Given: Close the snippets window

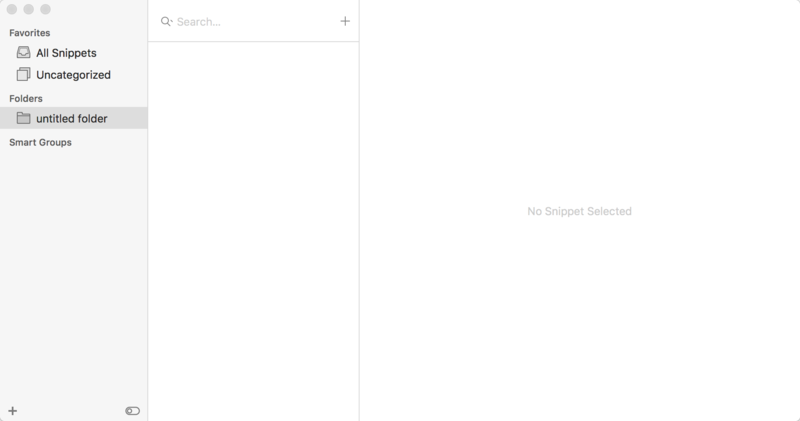Looking at the screenshot, I should (12, 9).
